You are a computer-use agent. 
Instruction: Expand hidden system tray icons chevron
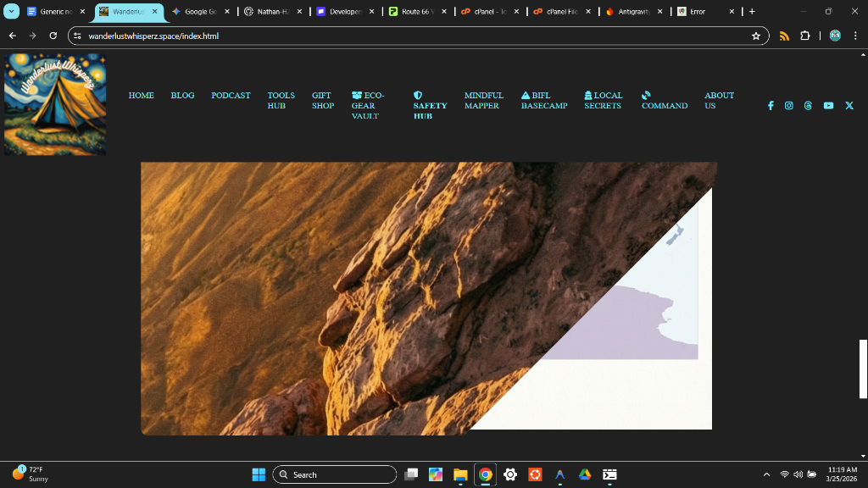pyautogui.click(x=766, y=474)
